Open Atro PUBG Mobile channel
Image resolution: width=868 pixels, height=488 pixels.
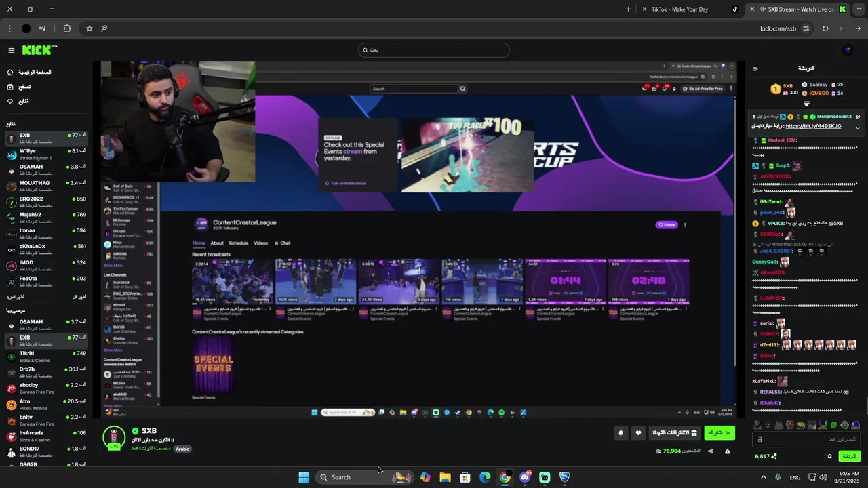click(x=45, y=404)
